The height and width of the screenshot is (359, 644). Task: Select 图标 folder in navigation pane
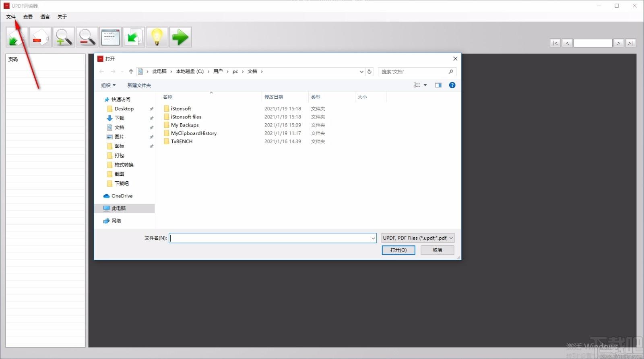click(119, 146)
